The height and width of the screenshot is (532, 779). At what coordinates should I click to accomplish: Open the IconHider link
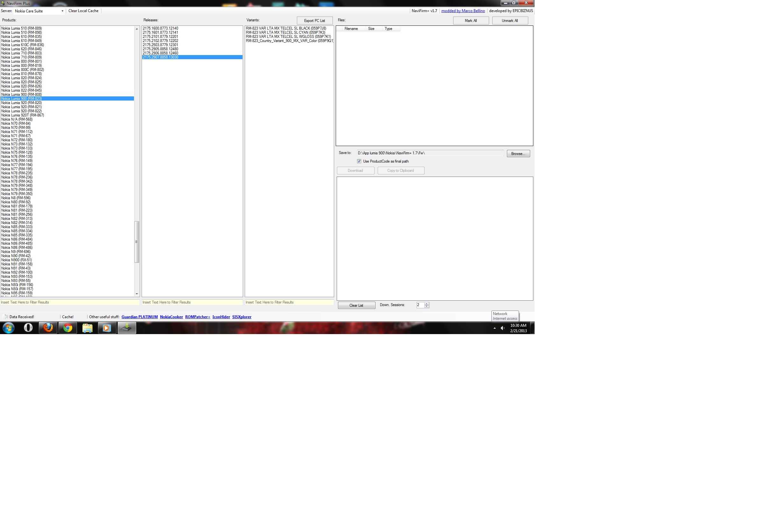[221, 317]
